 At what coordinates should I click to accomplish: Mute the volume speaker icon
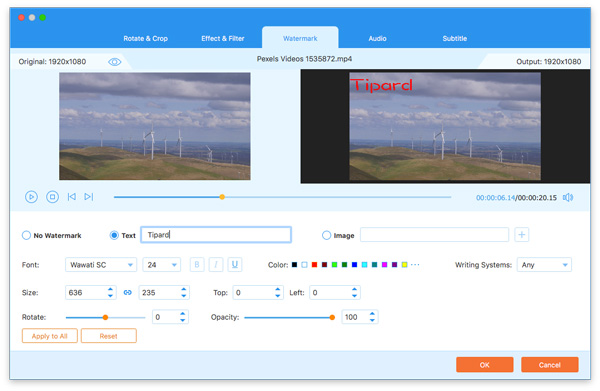(x=568, y=197)
